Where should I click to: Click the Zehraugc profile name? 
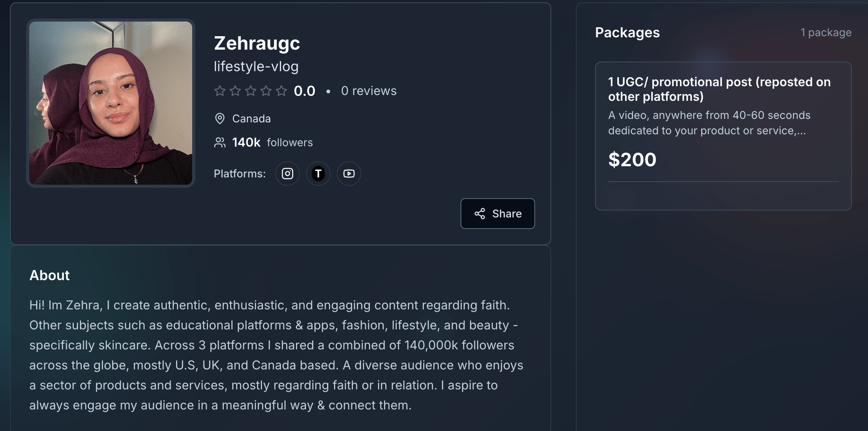257,43
